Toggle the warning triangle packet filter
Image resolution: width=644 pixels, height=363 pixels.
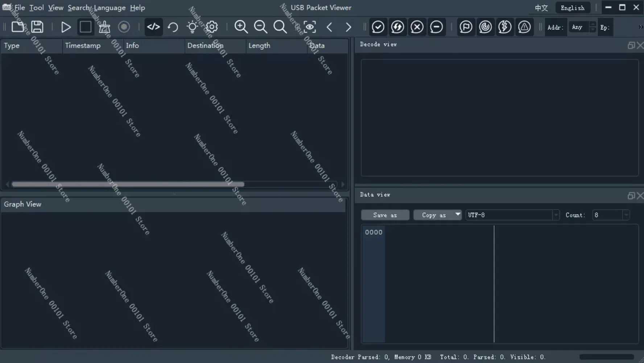524,27
